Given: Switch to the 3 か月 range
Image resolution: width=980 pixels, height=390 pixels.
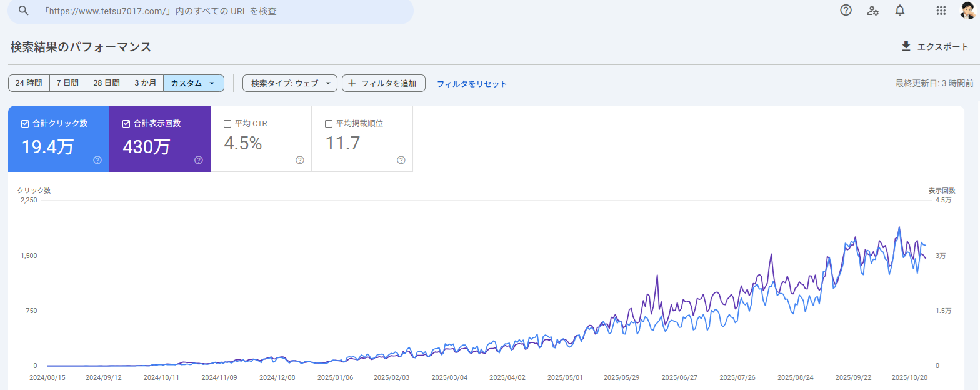Looking at the screenshot, I should pyautogui.click(x=145, y=83).
